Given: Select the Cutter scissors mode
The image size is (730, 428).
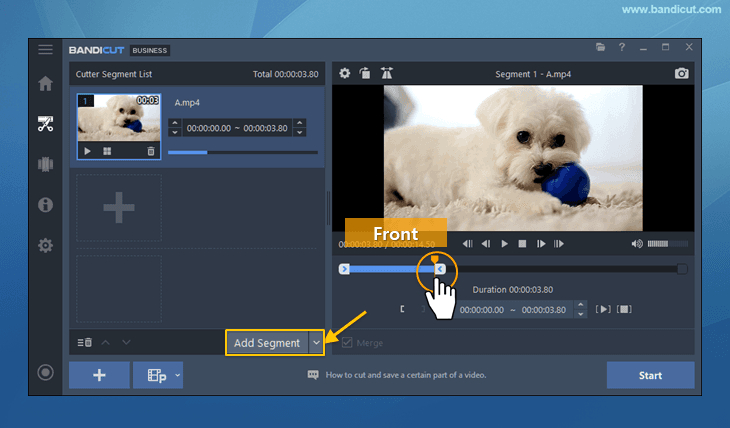Looking at the screenshot, I should [45, 124].
